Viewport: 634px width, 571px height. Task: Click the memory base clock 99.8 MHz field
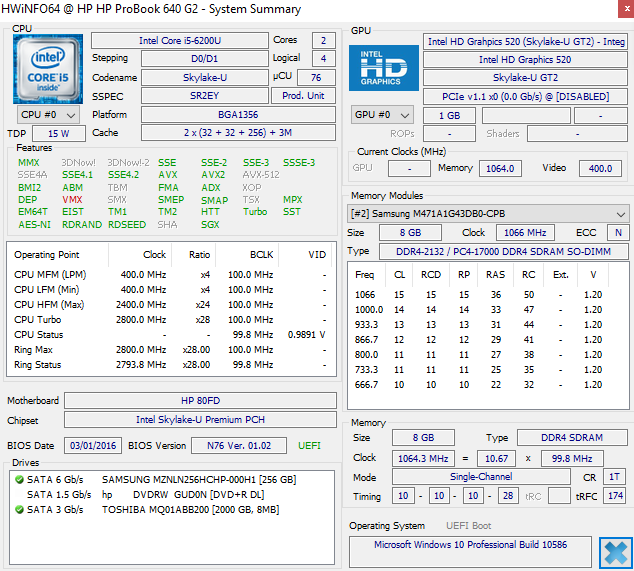572,458
